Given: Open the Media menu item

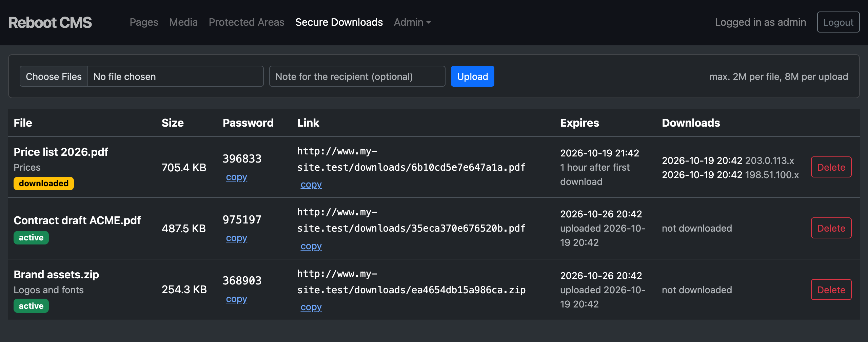Looking at the screenshot, I should pos(183,22).
